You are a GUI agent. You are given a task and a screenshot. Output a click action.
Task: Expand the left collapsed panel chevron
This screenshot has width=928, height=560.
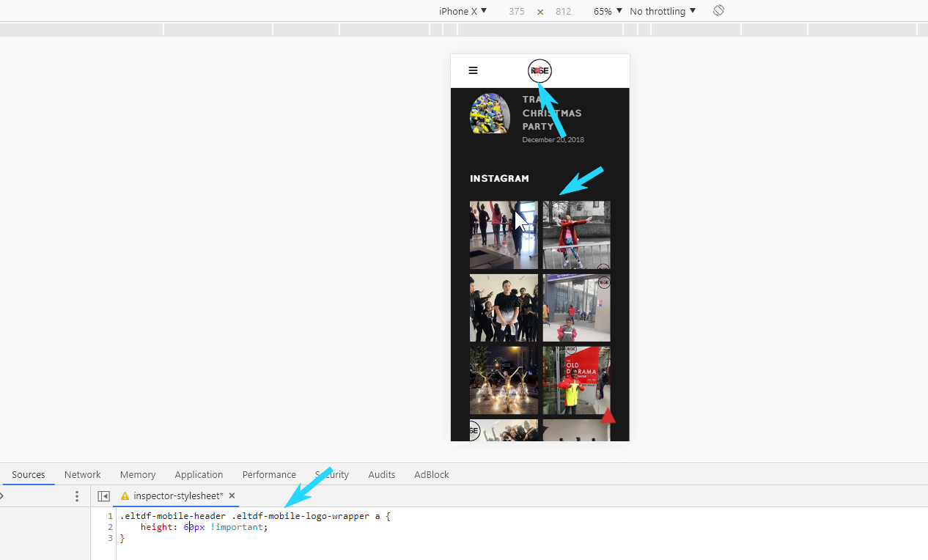[x=2, y=496]
